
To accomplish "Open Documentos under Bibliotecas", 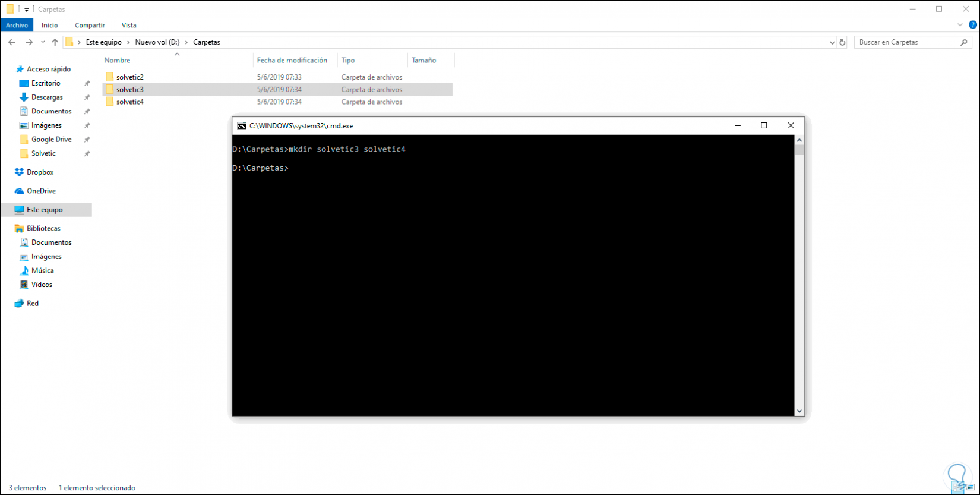I will [x=51, y=242].
